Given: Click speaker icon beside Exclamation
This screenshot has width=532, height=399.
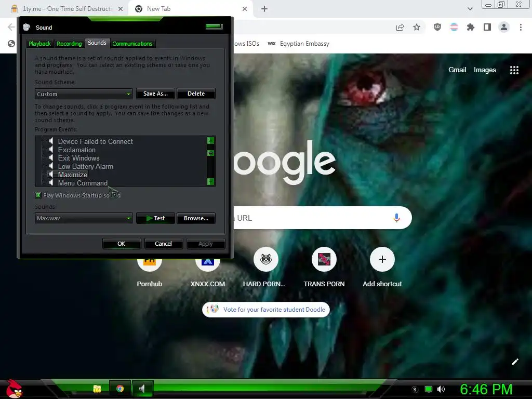Looking at the screenshot, I should (50, 150).
